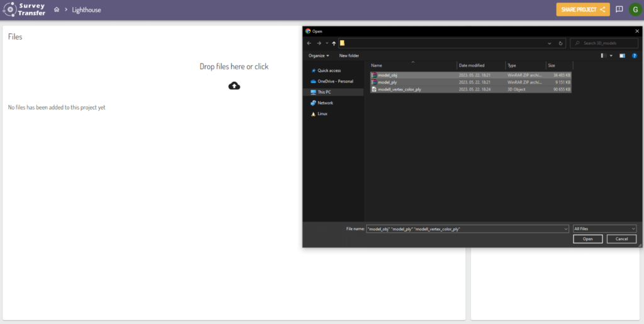Expand the address bar history dropdown
Screen dimensions: 644x324
pos(550,43)
